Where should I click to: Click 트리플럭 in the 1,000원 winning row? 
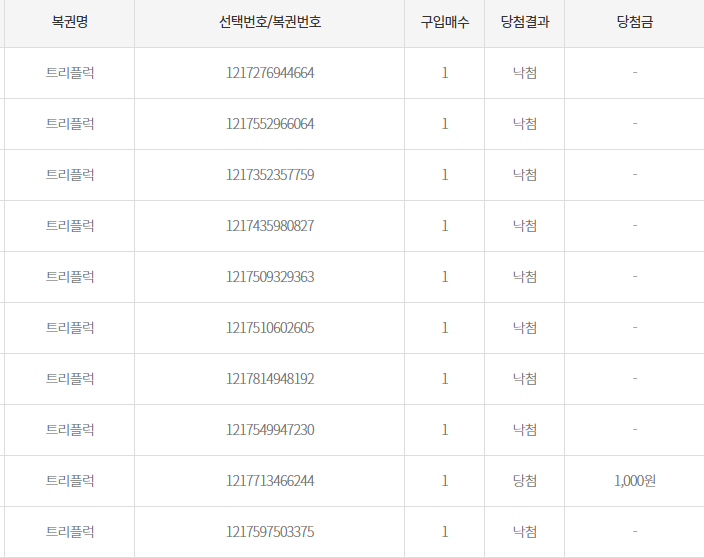(70, 481)
